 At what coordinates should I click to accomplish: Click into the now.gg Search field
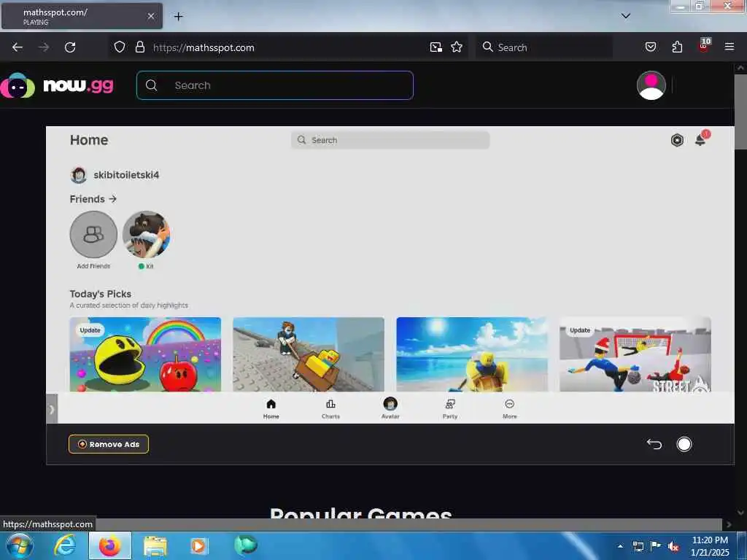[275, 86]
